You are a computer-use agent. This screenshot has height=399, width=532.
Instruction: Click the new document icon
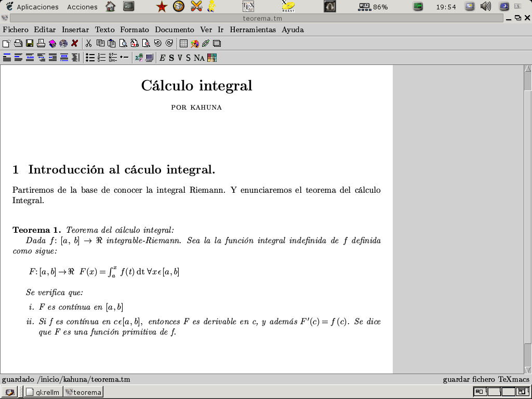6,43
